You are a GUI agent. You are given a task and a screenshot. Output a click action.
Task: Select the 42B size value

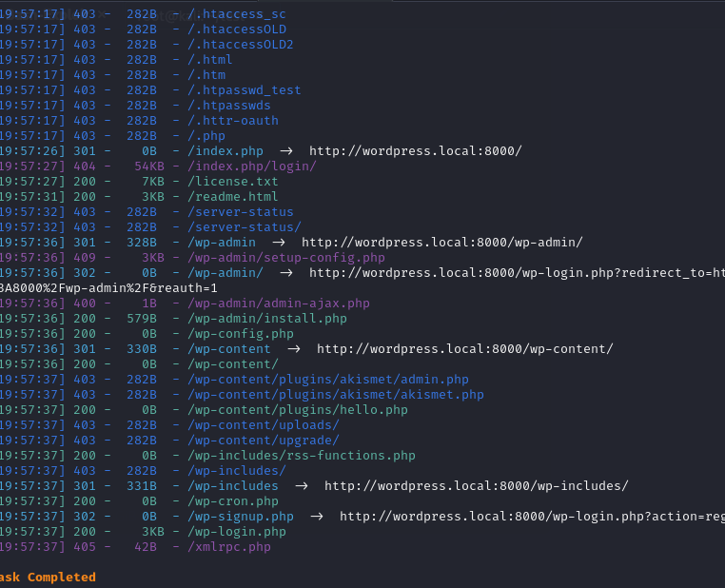(x=146, y=548)
